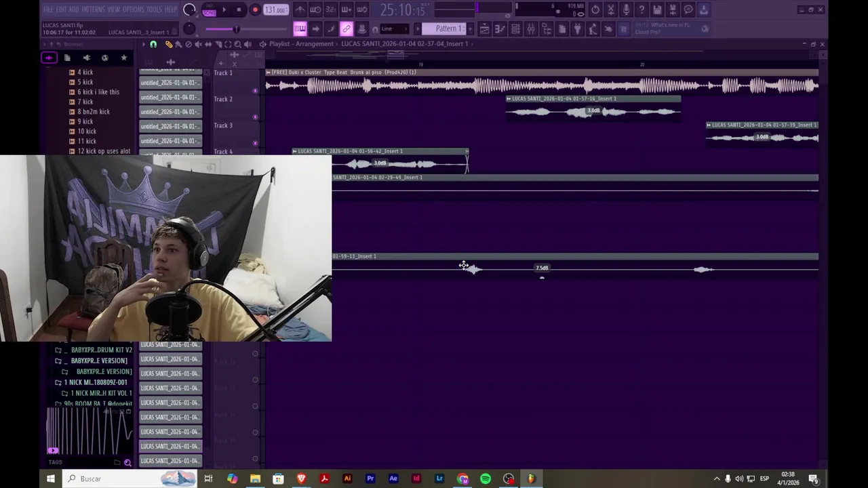Mute Track 2 using its green dot
This screenshot has width=868, height=488.
click(x=256, y=117)
